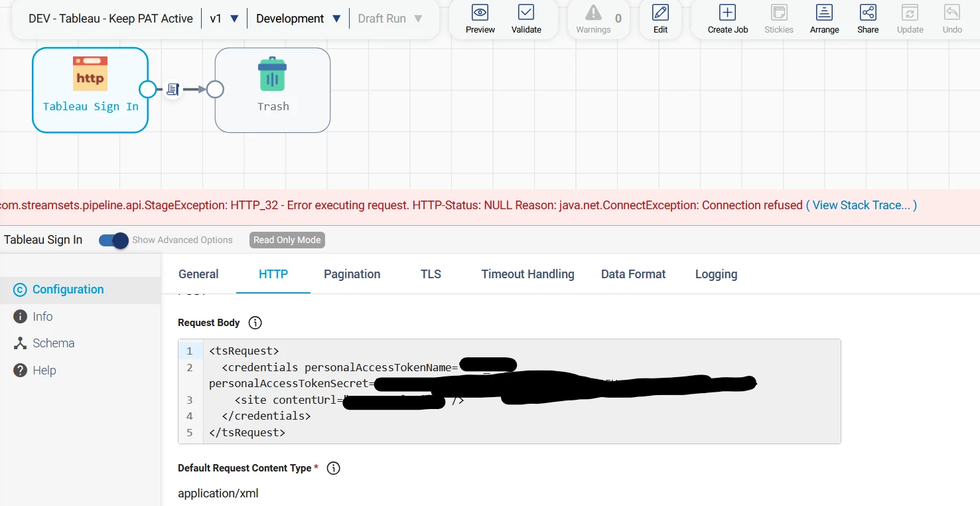Open the Draft Run dropdown
The image size is (980, 506).
pos(390,19)
